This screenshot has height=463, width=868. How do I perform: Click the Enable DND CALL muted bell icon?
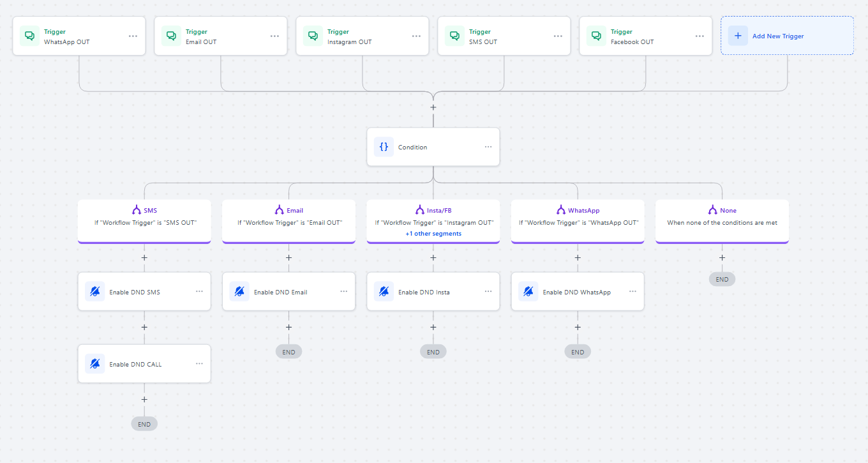[x=95, y=364]
